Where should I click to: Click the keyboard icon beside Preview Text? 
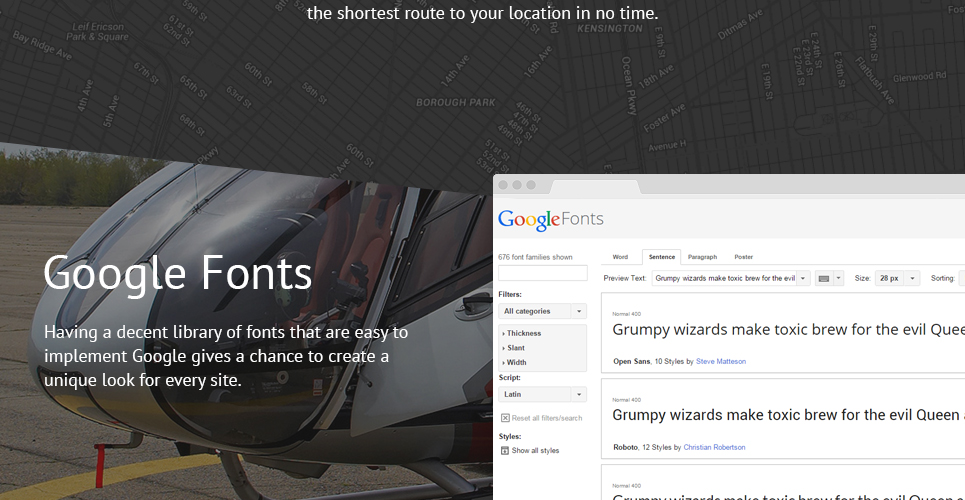823,278
